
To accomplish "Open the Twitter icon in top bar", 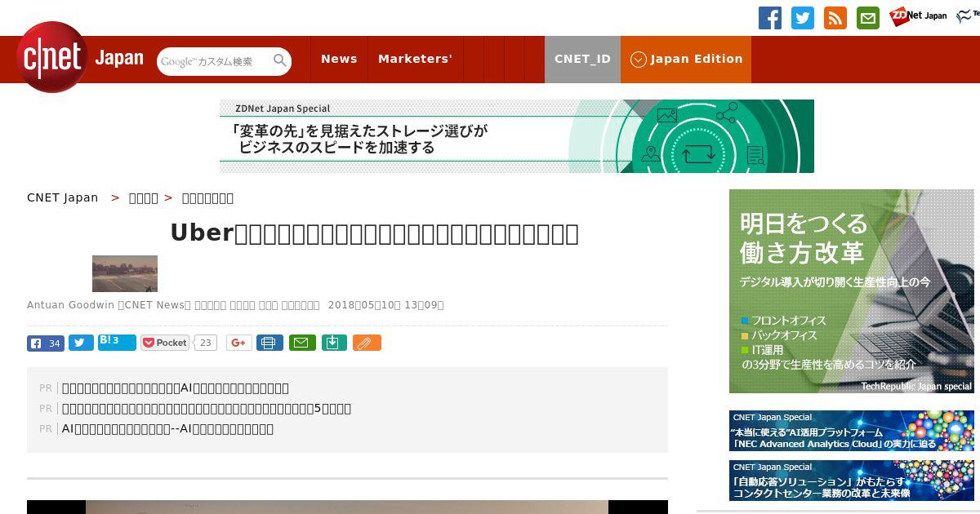I will [803, 18].
